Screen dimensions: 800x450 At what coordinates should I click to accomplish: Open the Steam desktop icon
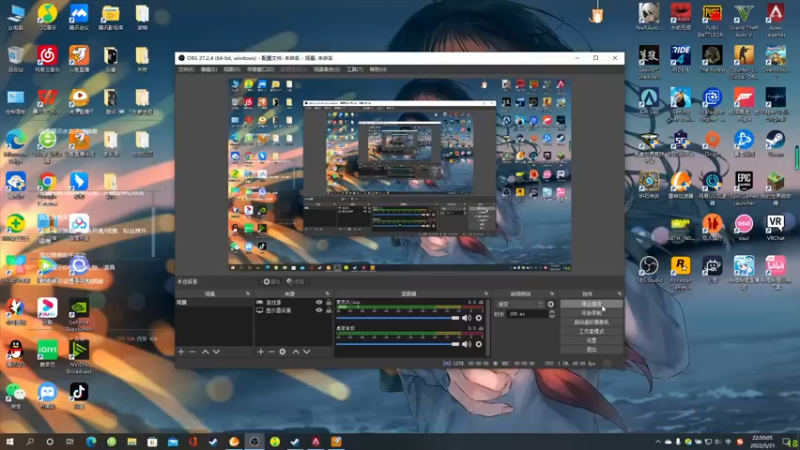click(776, 144)
